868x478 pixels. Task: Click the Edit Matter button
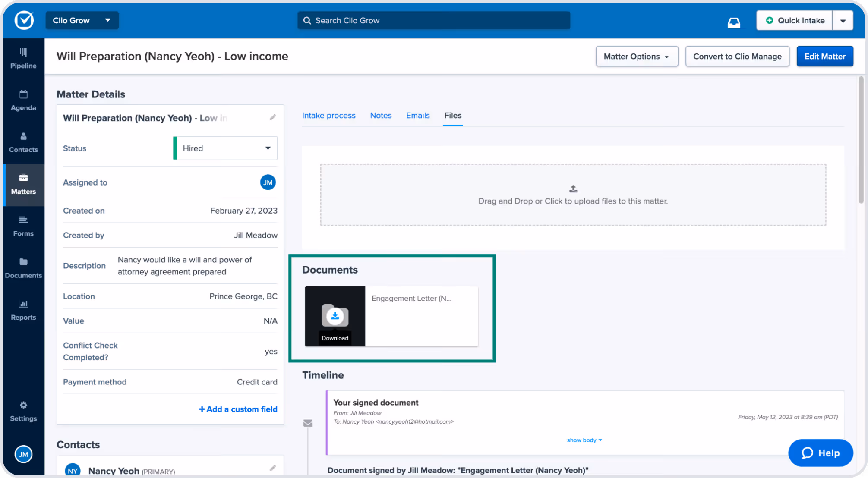(825, 57)
